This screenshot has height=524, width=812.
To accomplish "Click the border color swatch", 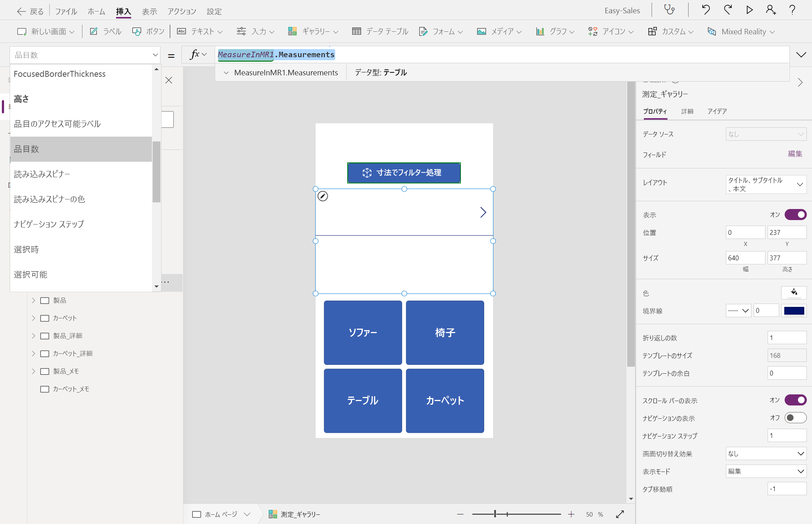I will coord(794,311).
